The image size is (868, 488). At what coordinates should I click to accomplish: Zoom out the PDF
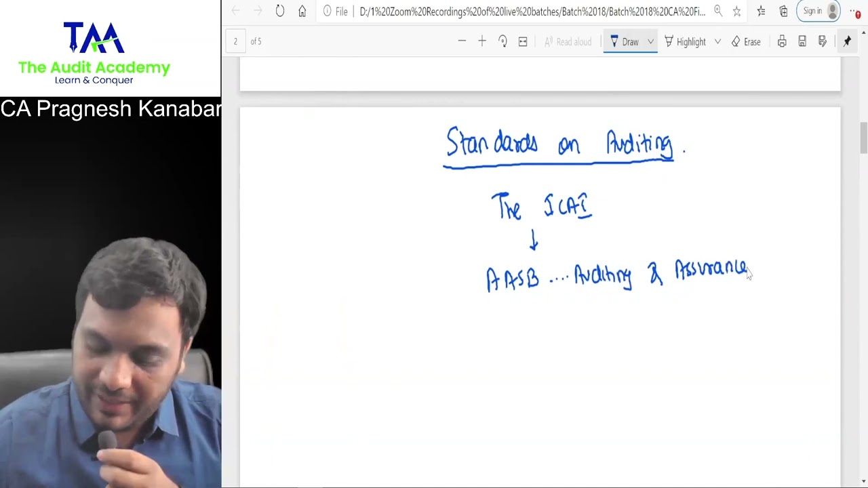point(462,41)
